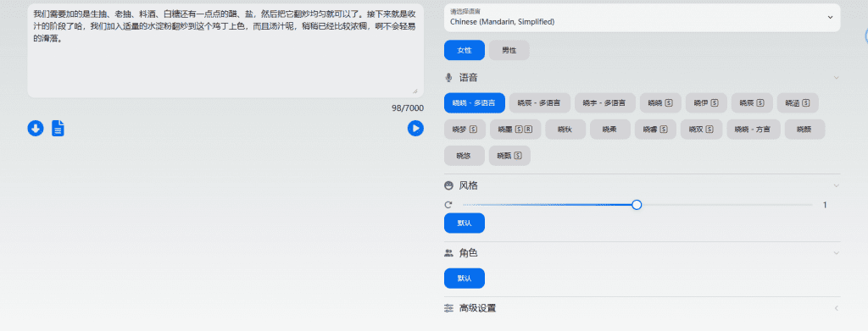This screenshot has height=331, width=868.
Task: Choose the 晓辰 - 多语言 voice
Action: click(539, 102)
